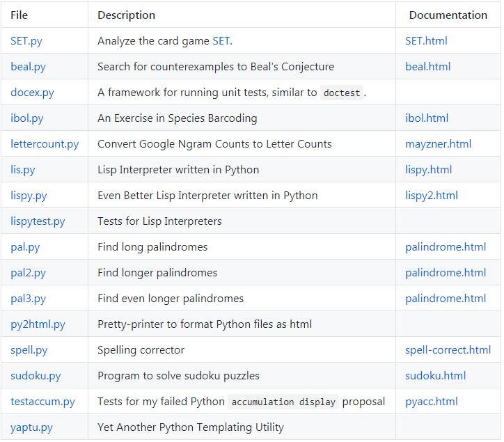Image resolution: width=504 pixels, height=442 pixels.
Task: Click the spell.py link
Action: coord(29,350)
